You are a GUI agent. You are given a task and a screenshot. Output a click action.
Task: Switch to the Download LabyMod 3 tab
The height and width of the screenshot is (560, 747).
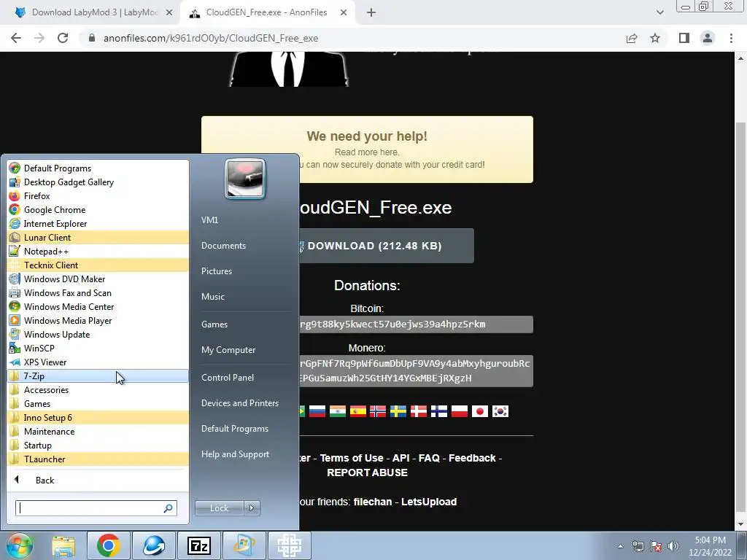94,12
